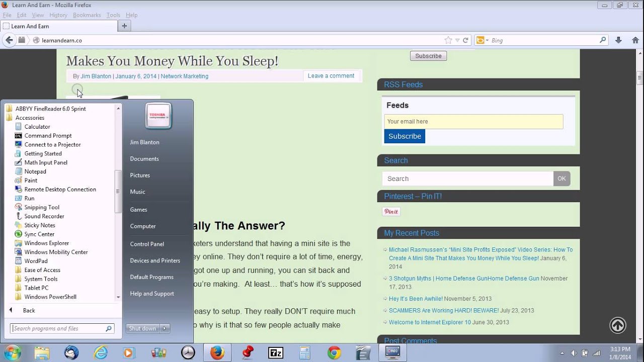The image size is (644, 362).
Task: Open the Network Marketing category link
Action: pyautogui.click(x=185, y=76)
